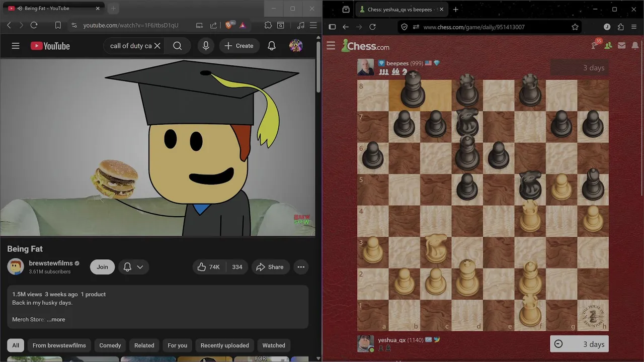Open beepees player profile
The image size is (644, 362).
pyautogui.click(x=397, y=63)
